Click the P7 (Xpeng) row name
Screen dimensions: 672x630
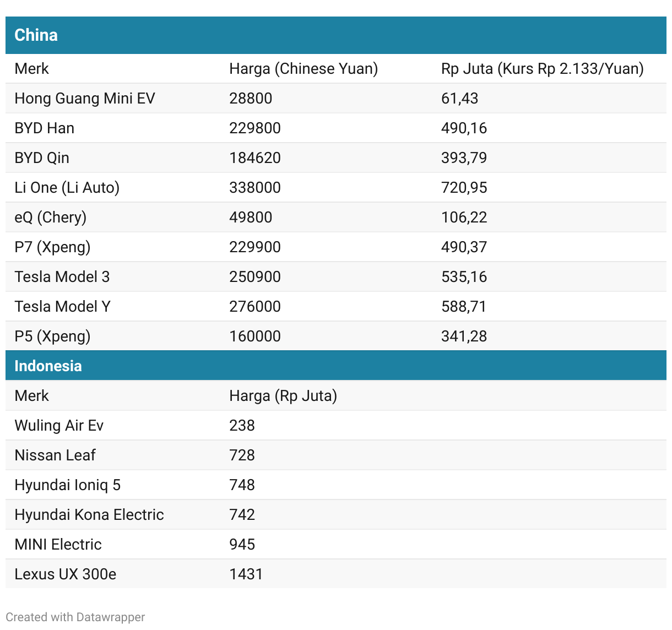tap(52, 247)
